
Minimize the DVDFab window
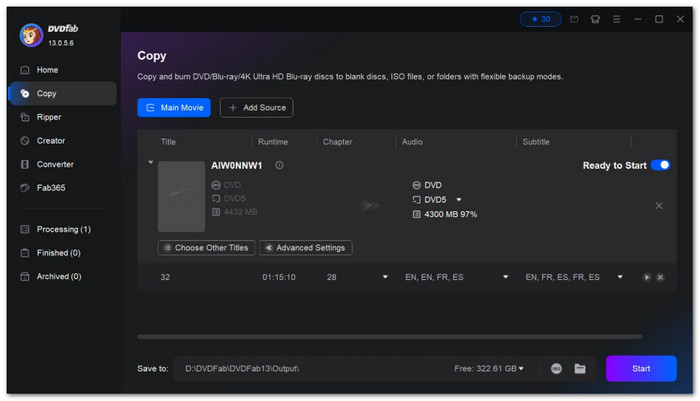(638, 19)
